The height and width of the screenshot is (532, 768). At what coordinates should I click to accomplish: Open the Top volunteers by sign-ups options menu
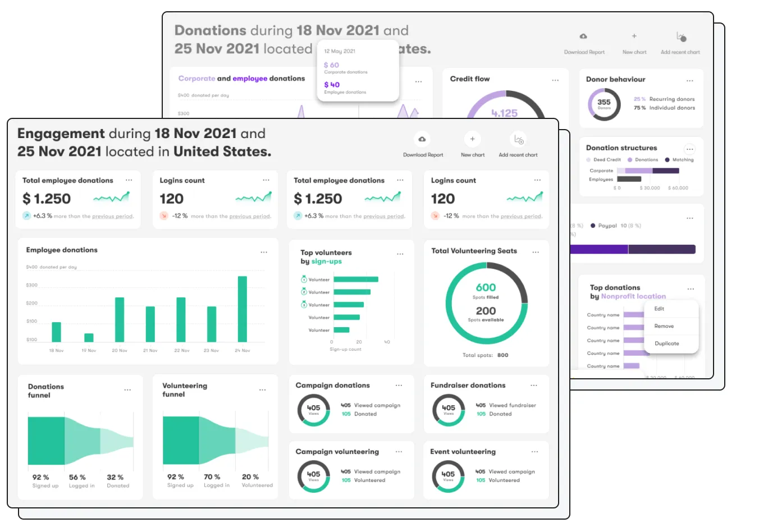click(x=400, y=254)
